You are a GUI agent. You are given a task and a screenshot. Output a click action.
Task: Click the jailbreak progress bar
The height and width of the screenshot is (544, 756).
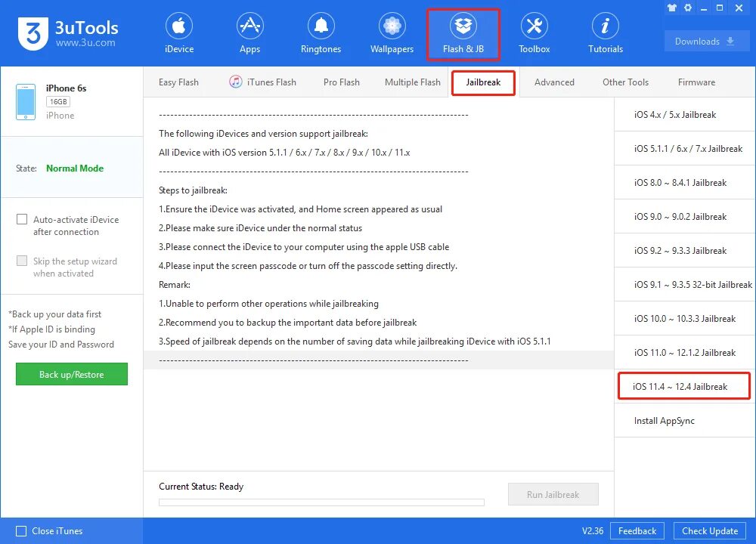[321, 502]
